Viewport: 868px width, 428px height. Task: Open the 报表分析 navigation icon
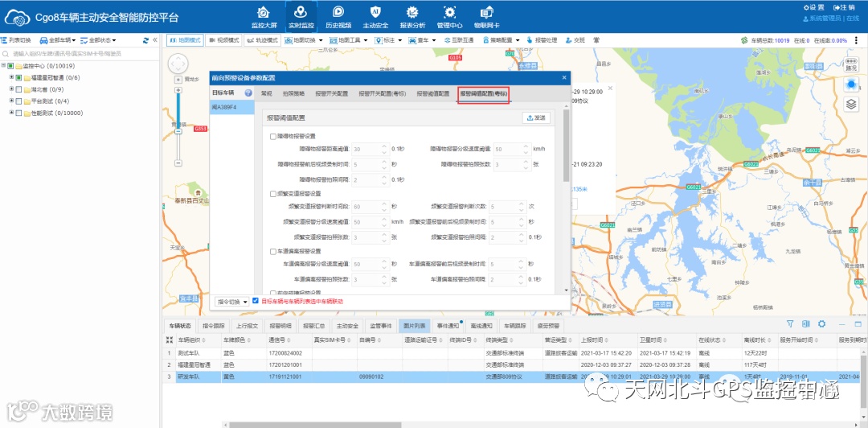412,12
